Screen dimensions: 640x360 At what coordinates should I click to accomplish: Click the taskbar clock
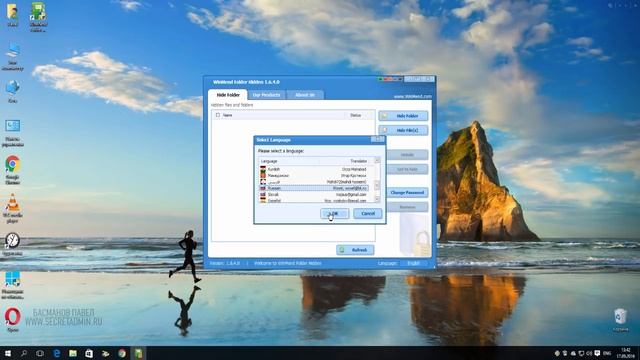tap(627, 353)
